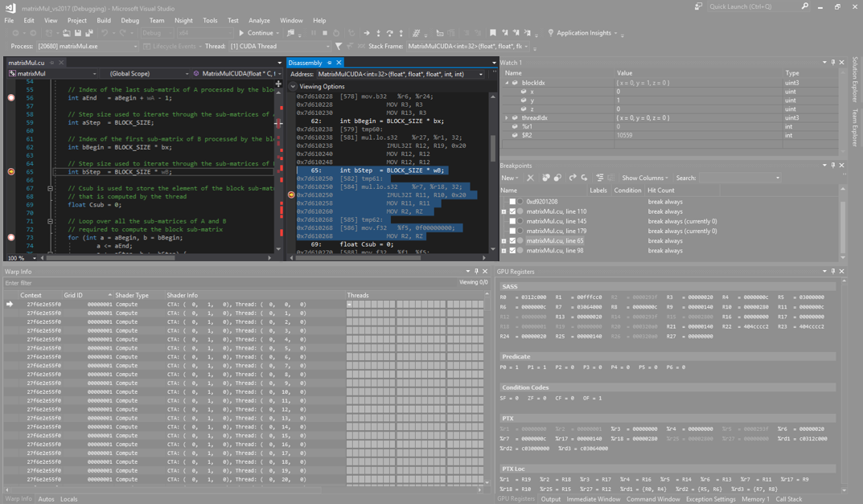Open the Debug menu
The image size is (863, 504).
pyautogui.click(x=129, y=20)
